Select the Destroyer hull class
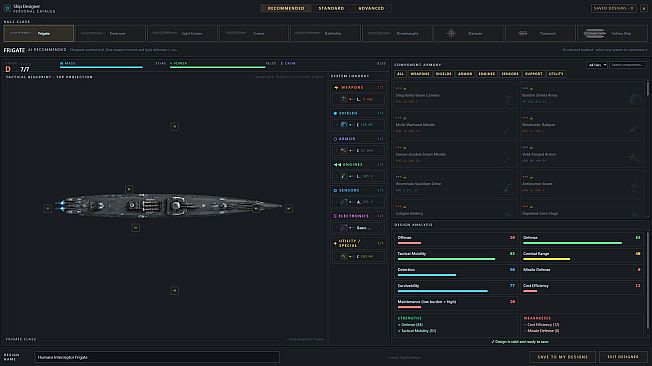652x366 pixels. click(x=111, y=33)
